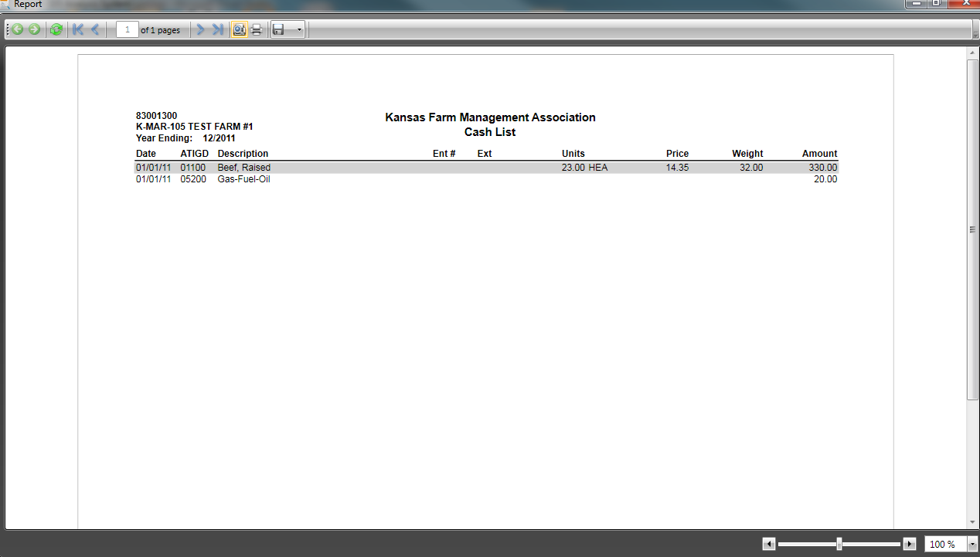Click the ATIGD column header
This screenshot has height=557, width=980.
pos(195,154)
